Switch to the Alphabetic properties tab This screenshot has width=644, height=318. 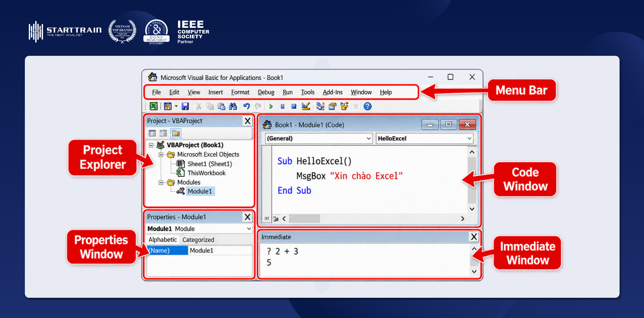pos(163,239)
